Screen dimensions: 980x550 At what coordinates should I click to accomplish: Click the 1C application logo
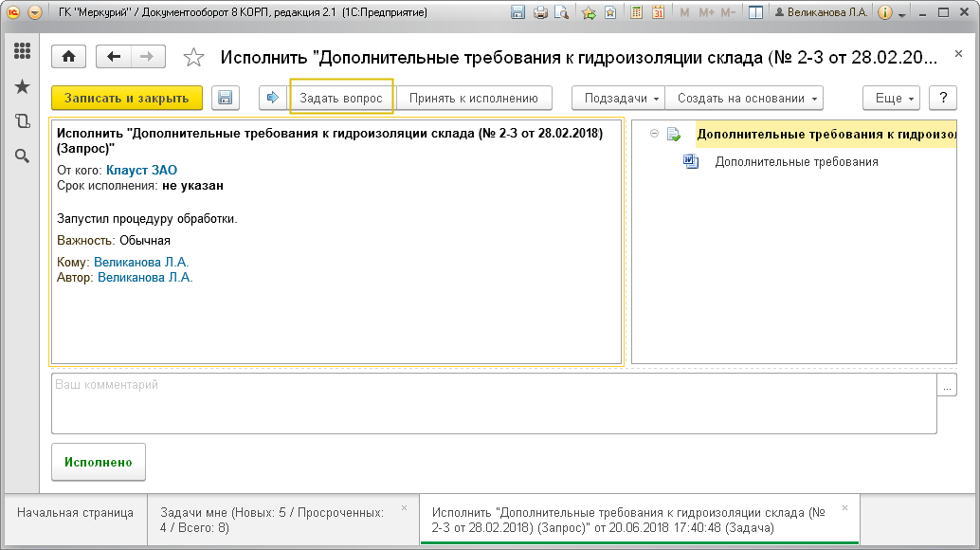(x=13, y=12)
